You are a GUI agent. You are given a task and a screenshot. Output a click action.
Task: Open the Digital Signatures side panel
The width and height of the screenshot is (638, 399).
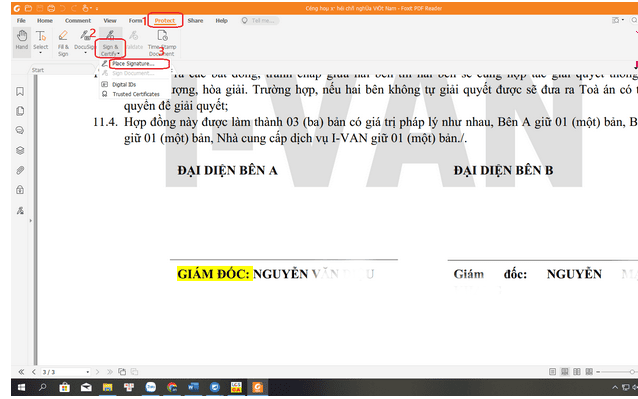[20, 210]
